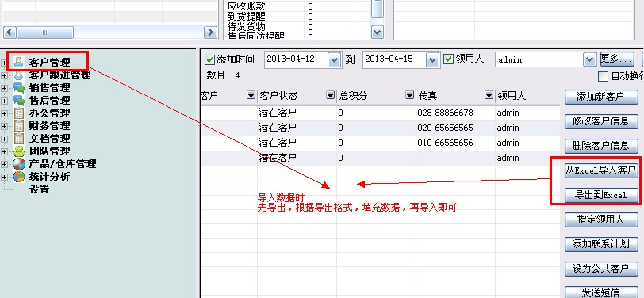Screen dimensions: 644x298
Task: Select the row with fax 028-88866678
Action: pos(381,113)
